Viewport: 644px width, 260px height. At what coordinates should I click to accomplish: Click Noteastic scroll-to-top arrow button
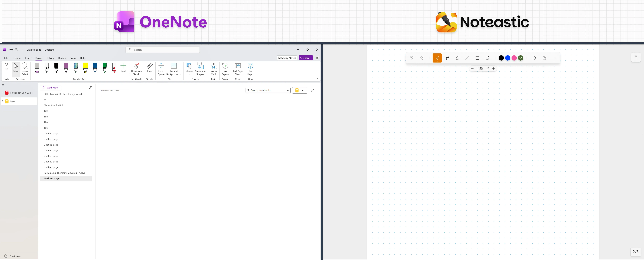click(x=636, y=57)
